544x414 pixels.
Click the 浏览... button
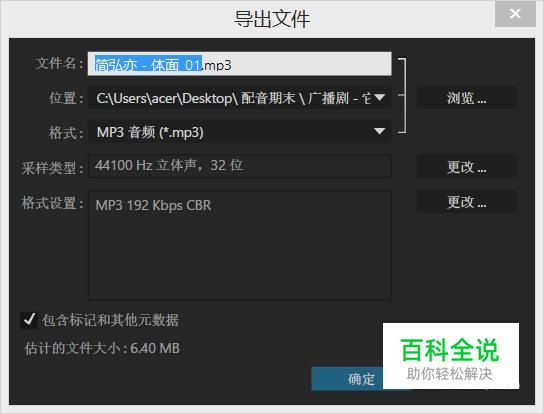coord(466,98)
